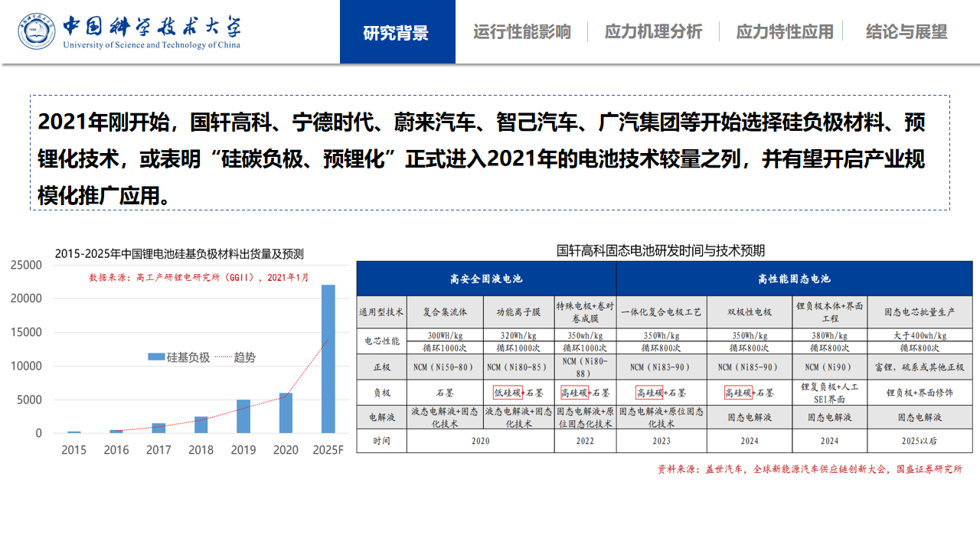Click the '10000' y-axis label
Screen dimensions: 980x551
(x=26, y=366)
